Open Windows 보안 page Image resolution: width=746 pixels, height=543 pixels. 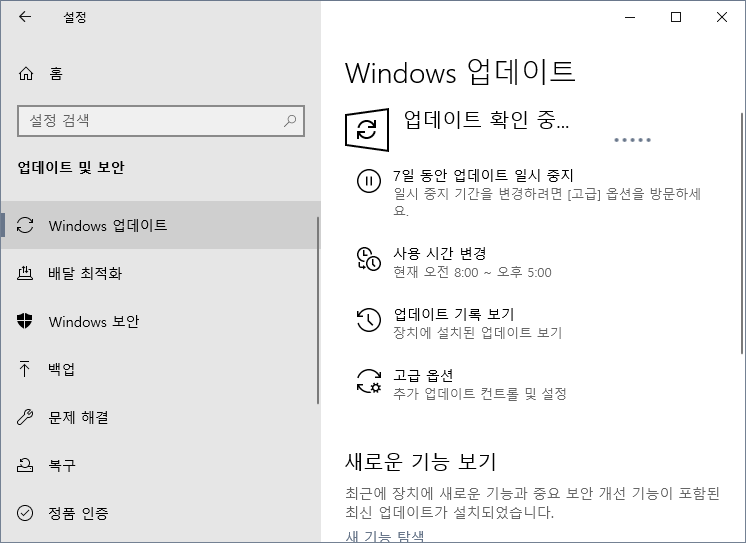point(160,321)
